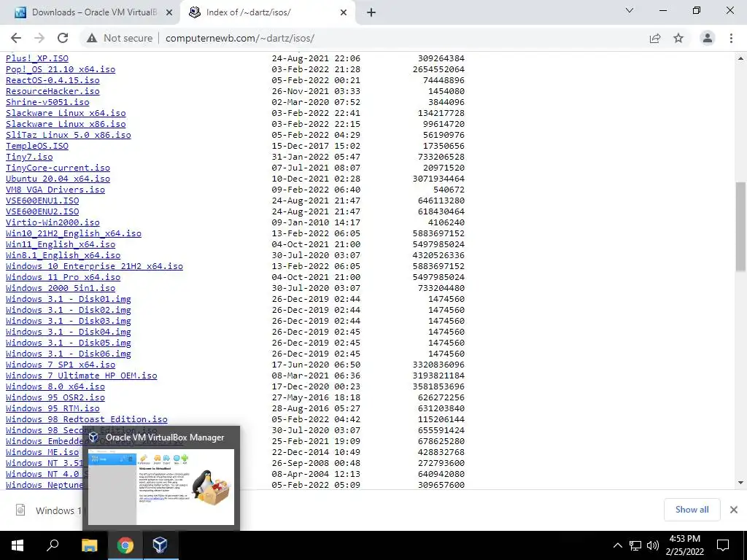Click the page scrollbar up arrow
The height and width of the screenshot is (560, 747).
pos(740,58)
